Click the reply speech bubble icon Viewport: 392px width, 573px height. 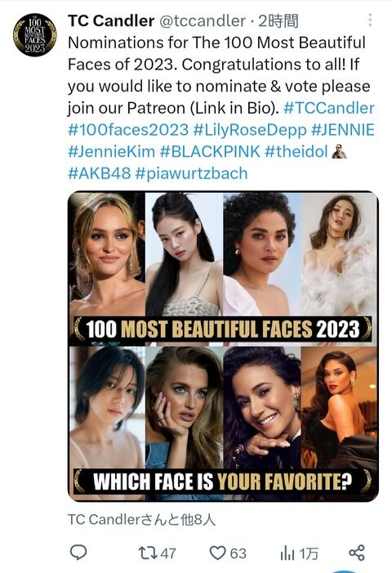pos(78,552)
